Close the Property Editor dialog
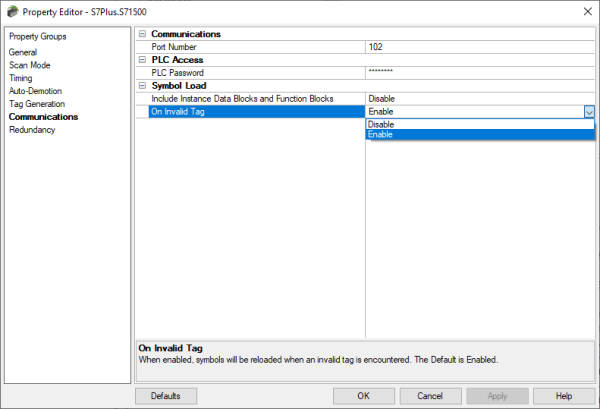The height and width of the screenshot is (409, 600). click(x=588, y=11)
